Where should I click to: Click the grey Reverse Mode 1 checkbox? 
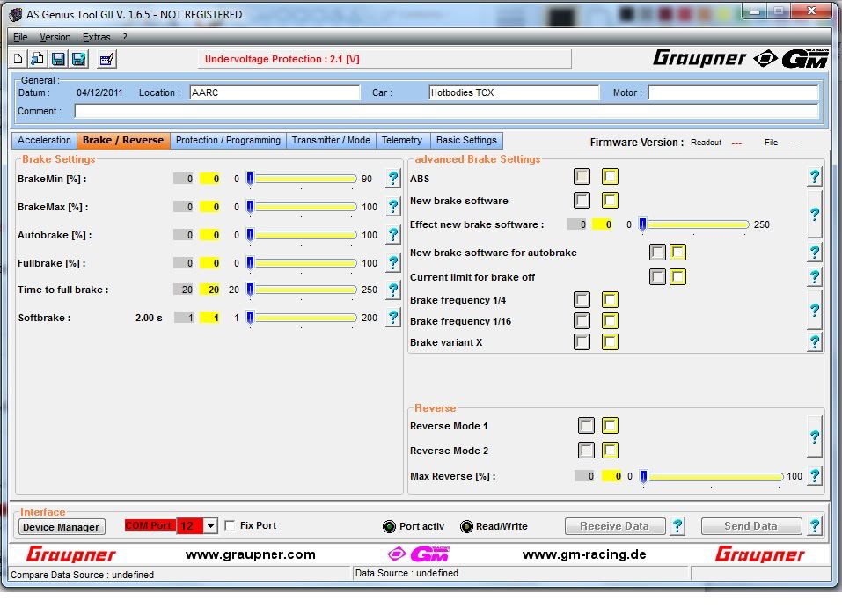pos(586,425)
